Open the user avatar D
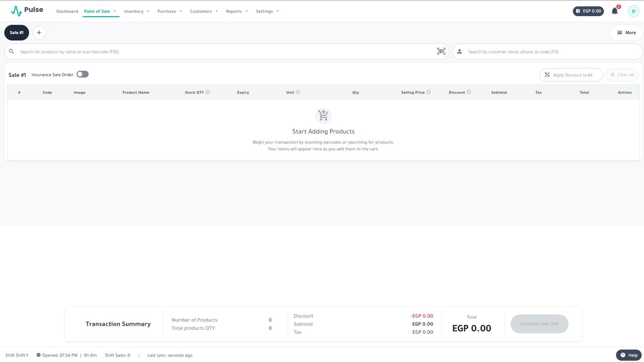 633,11
